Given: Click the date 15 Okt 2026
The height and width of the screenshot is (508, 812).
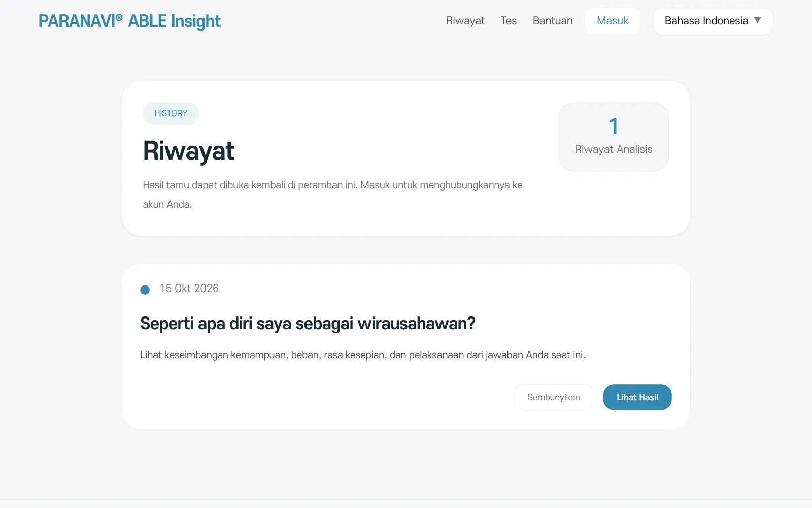Looking at the screenshot, I should (x=189, y=289).
